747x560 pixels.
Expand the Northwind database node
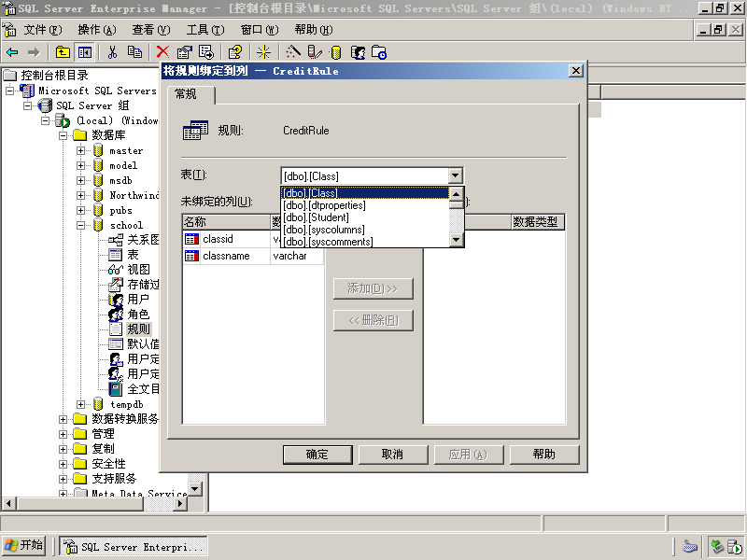point(81,196)
